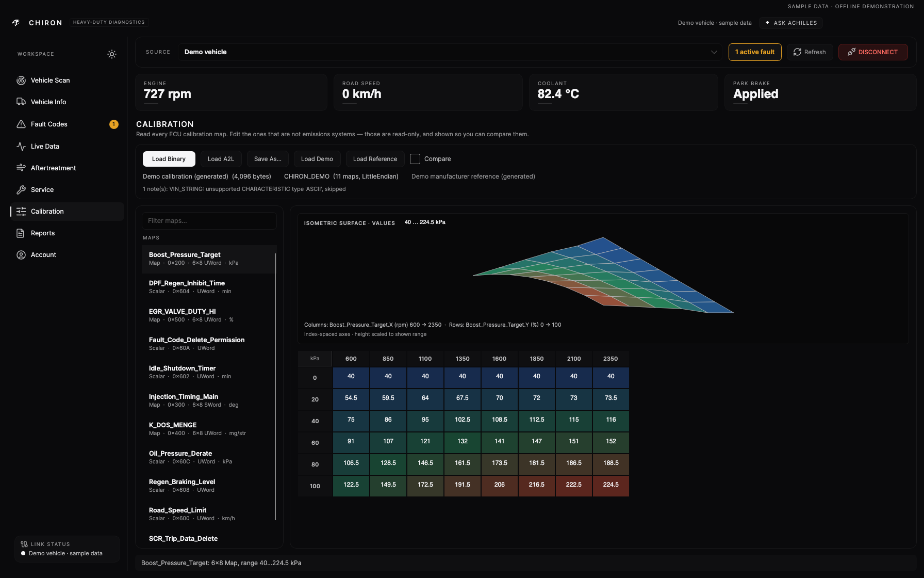Click the Load Binary button
Image resolution: width=924 pixels, height=578 pixels.
click(x=169, y=159)
